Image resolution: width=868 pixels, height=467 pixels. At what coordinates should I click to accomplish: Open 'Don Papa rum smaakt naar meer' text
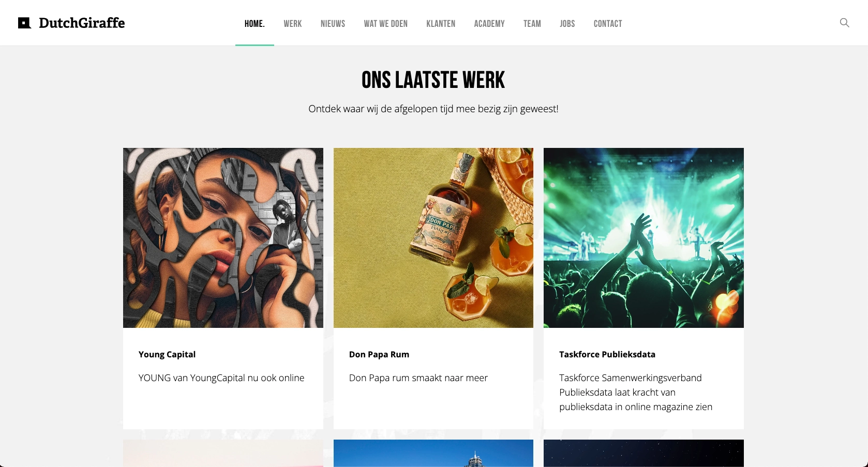click(x=418, y=378)
